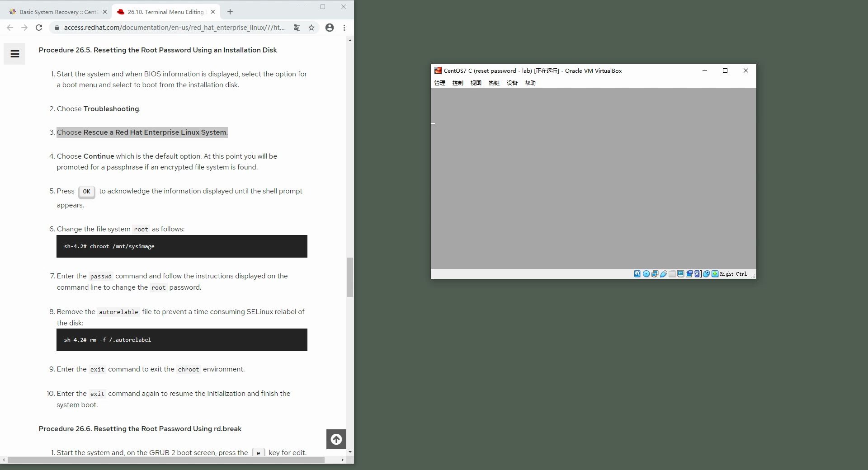Click the Procedure 26.6 rd.break heading

coord(140,429)
